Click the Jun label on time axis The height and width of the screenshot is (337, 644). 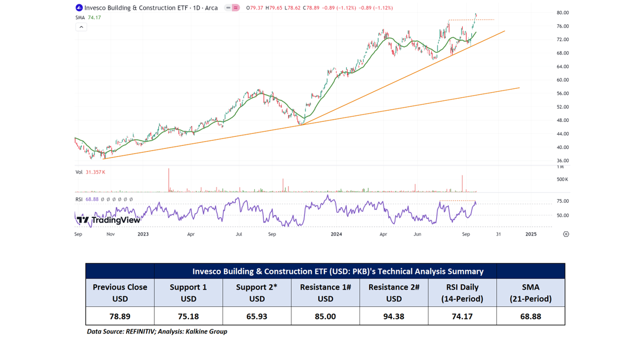[417, 234]
